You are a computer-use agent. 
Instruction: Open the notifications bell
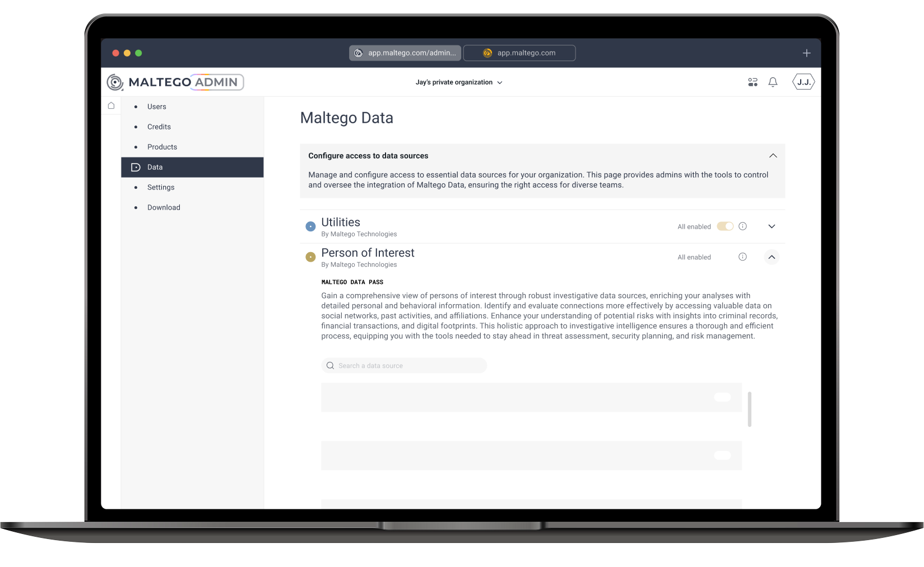(773, 82)
